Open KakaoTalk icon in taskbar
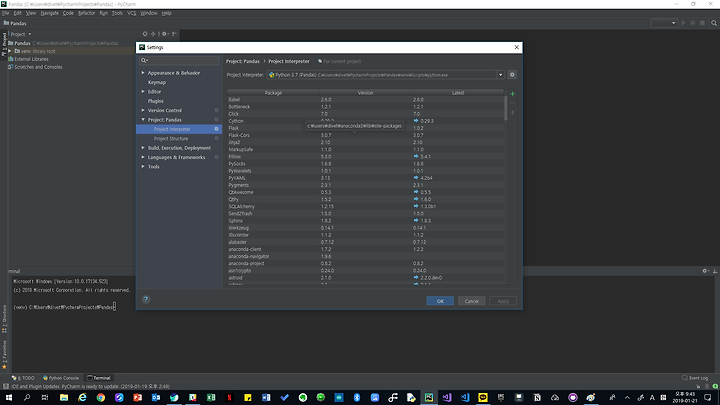This screenshot has height=405, width=720. point(483,398)
